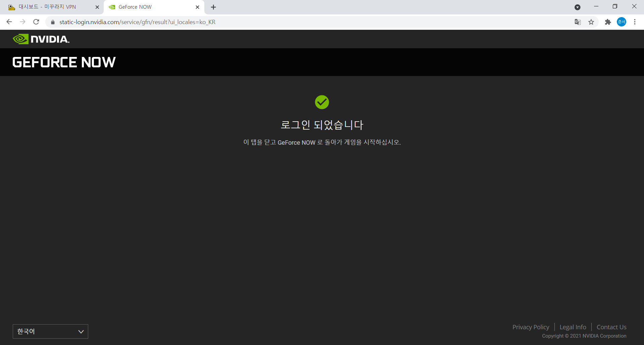The width and height of the screenshot is (644, 345).
Task: Open the tab search dropdown button
Action: [x=578, y=7]
